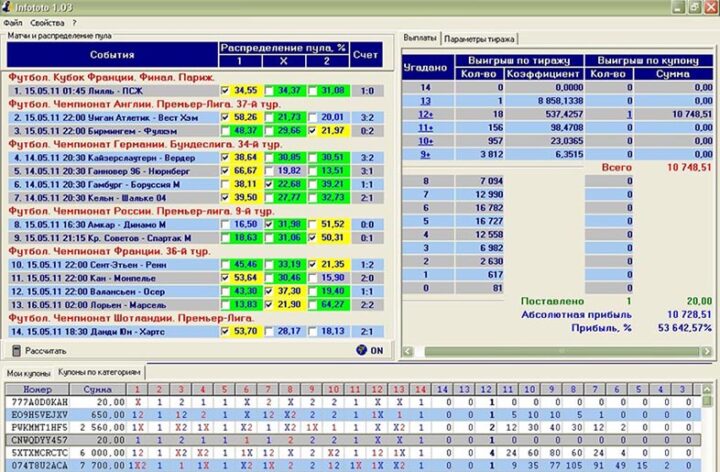Toggle outcome 1 checkbox for Данди Юн - Хартс
The image size is (720, 472).
225,330
